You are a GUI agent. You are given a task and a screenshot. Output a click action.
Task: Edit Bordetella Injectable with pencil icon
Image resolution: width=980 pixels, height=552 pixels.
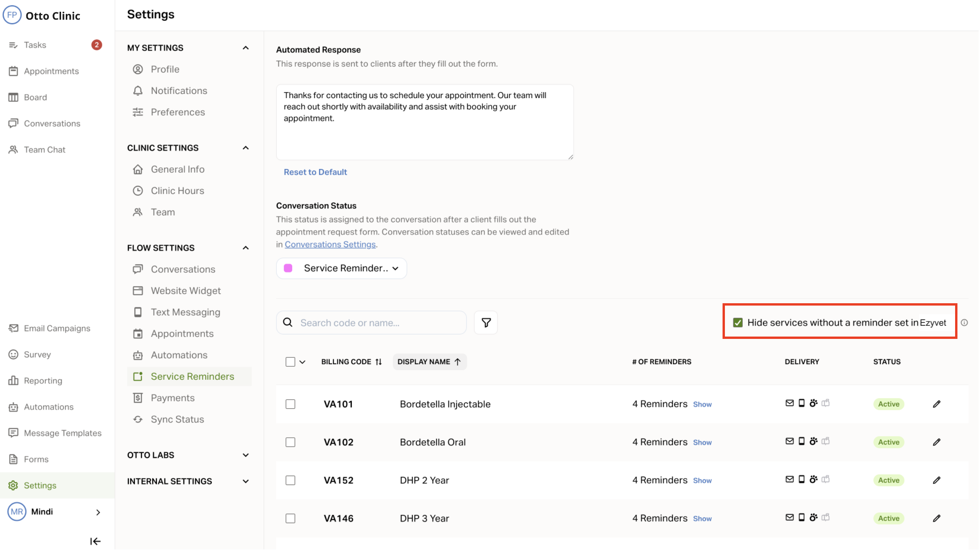[x=936, y=404]
